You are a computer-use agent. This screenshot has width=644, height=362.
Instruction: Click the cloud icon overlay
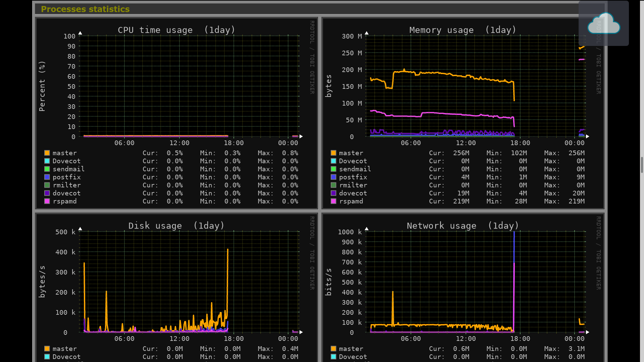tap(603, 23)
